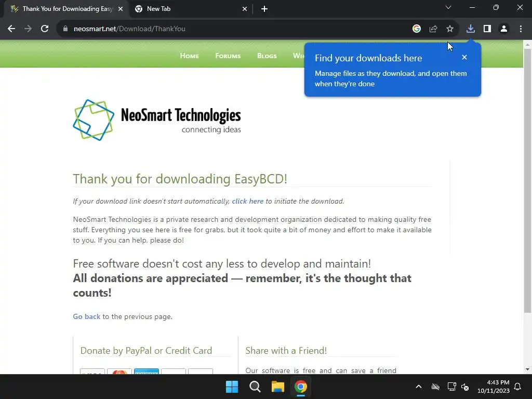Click the NeoSmart Technologies logo

[x=157, y=120]
